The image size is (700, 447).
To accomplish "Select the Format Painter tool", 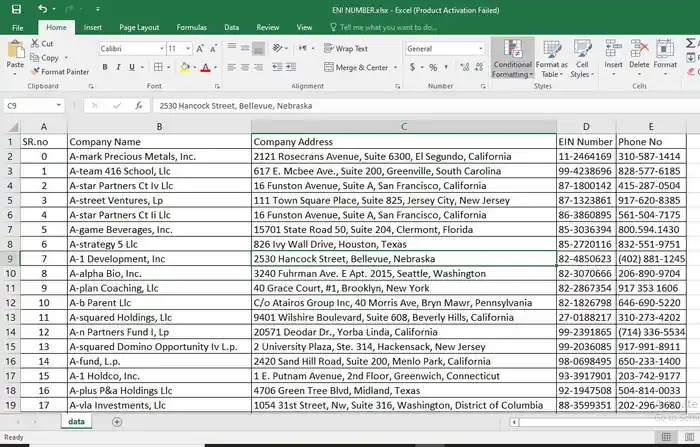I will pos(60,71).
